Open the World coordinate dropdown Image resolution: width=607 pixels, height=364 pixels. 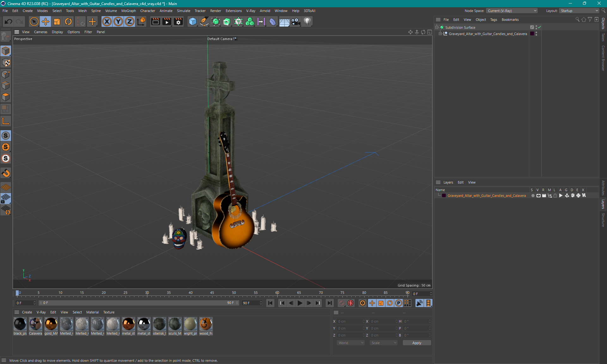coord(351,343)
